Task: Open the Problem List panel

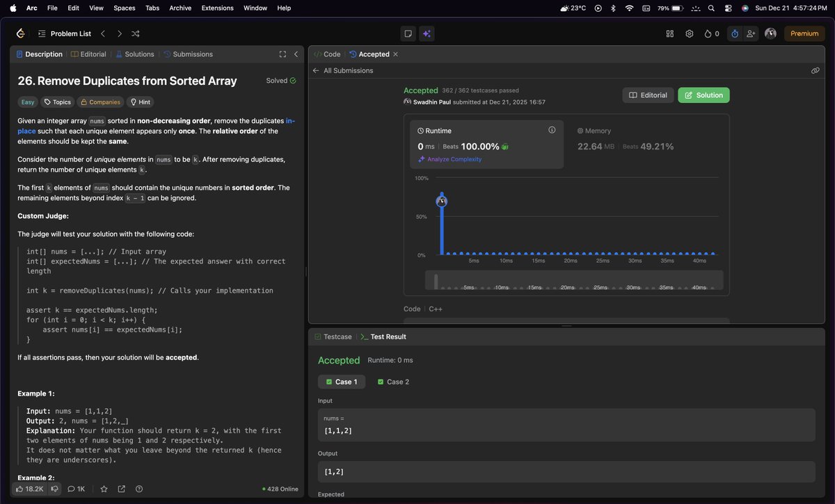Action: [65, 33]
